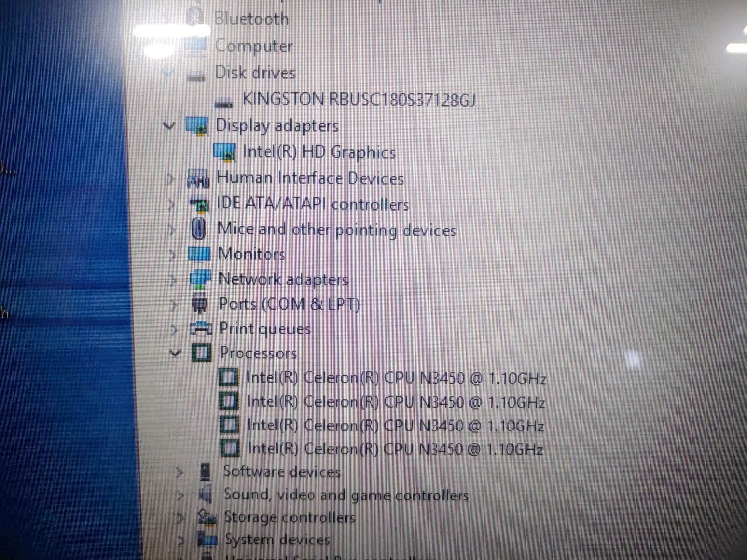This screenshot has width=747, height=560.
Task: Select the Network adapters label
Action: pyautogui.click(x=284, y=279)
